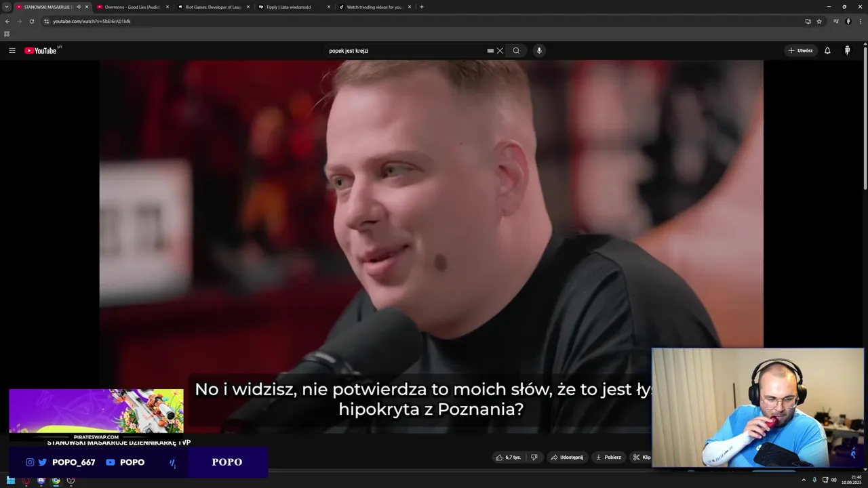This screenshot has height=488, width=868.
Task: Start voice search with the microphone
Action: pyautogui.click(x=539, y=51)
